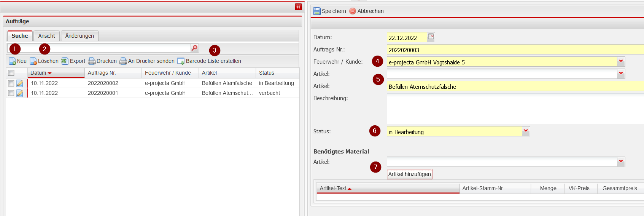Expand the Feuerwehr / Kunde dropdown
644x216 pixels.
[621, 62]
